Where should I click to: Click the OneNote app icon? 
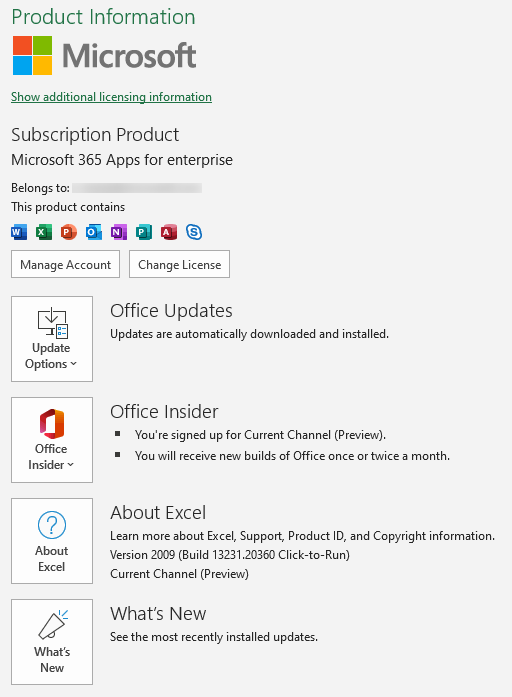[x=119, y=232]
